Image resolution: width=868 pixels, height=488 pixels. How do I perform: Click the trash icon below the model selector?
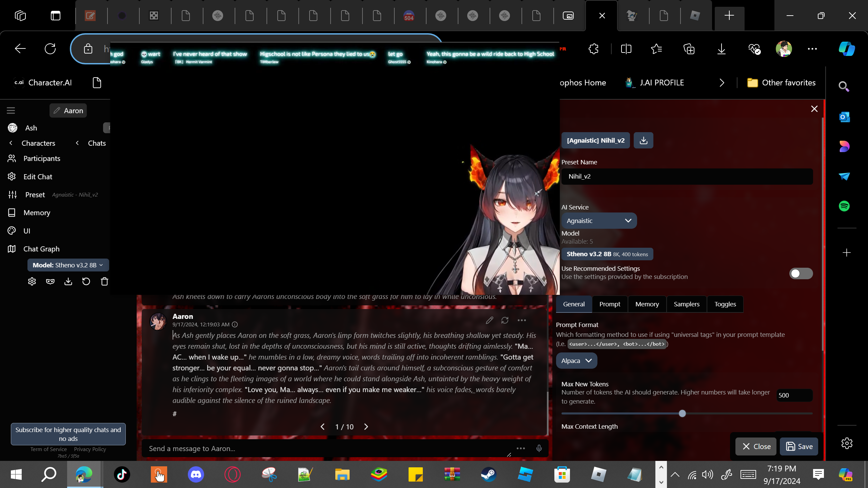point(104,282)
